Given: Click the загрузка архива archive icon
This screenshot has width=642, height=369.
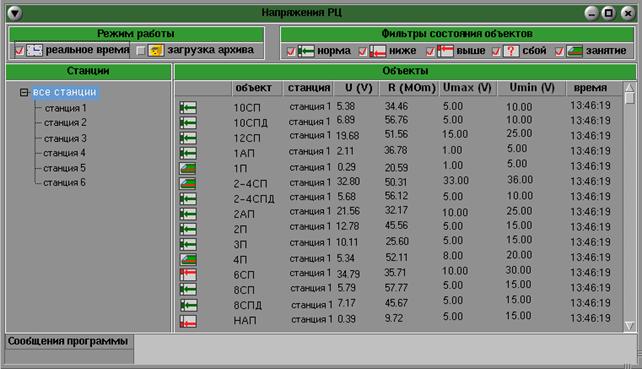Looking at the screenshot, I should pyautogui.click(x=156, y=50).
